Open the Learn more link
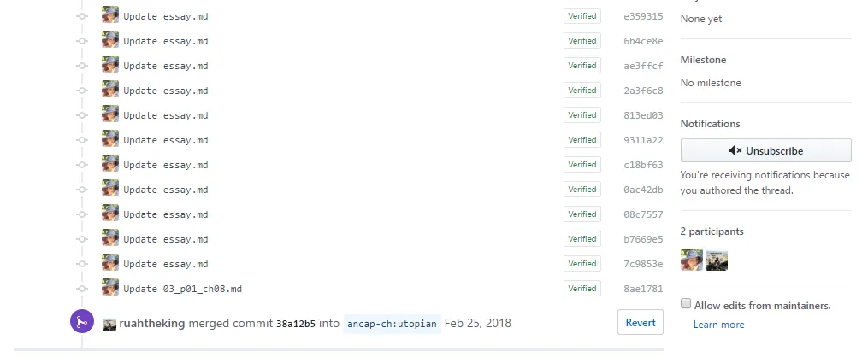 pos(718,325)
